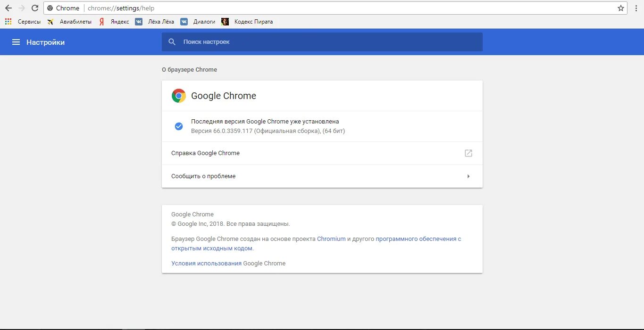The width and height of the screenshot is (644, 330).
Task: Click the VK icon for Лёха Лёха
Action: pos(139,22)
